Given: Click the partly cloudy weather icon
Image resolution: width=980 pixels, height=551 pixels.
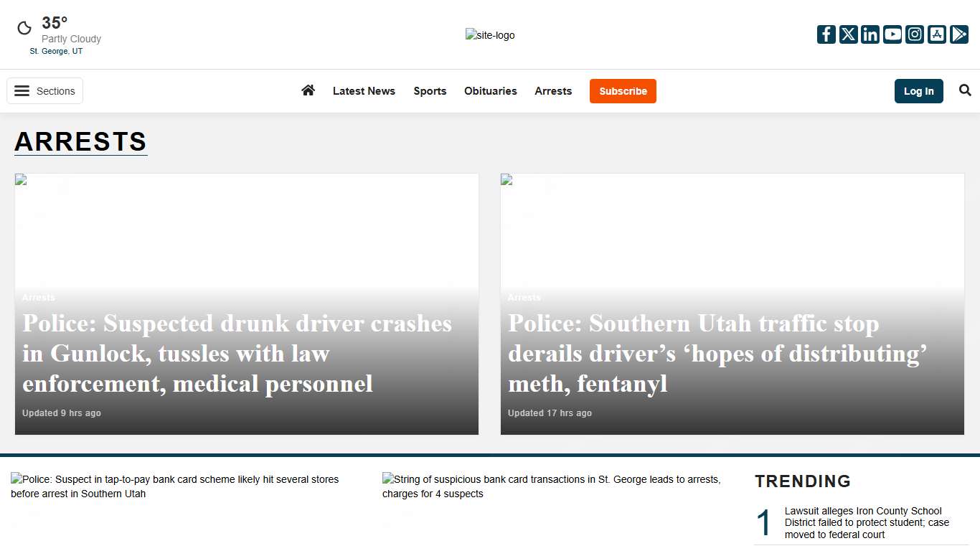Looking at the screenshot, I should 24,28.
